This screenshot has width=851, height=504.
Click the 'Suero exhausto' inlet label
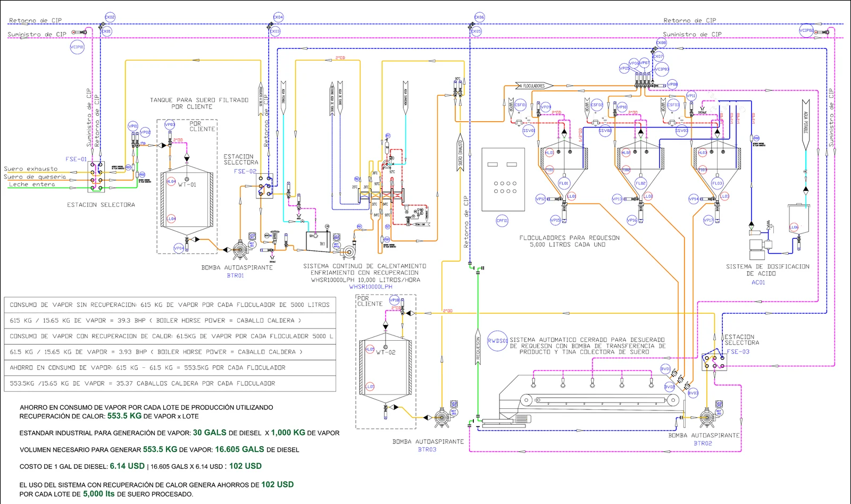coord(30,169)
